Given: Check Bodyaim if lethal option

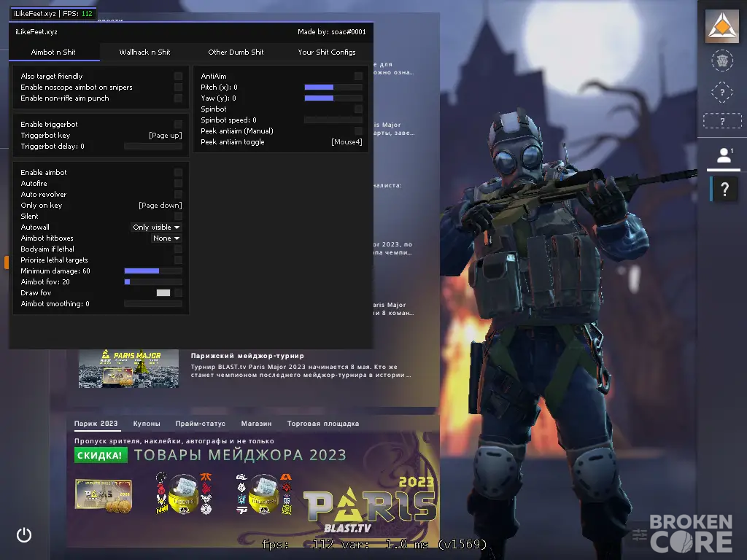Looking at the screenshot, I should [178, 249].
